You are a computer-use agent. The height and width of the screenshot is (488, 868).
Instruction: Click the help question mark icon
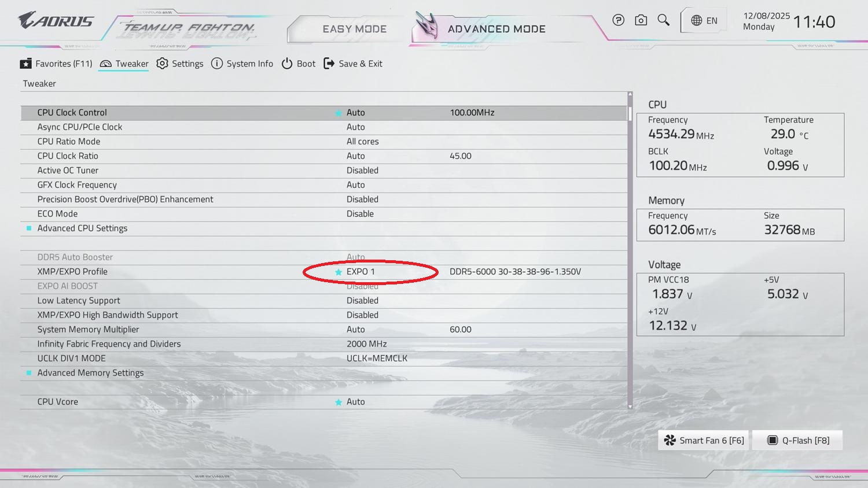tap(618, 20)
